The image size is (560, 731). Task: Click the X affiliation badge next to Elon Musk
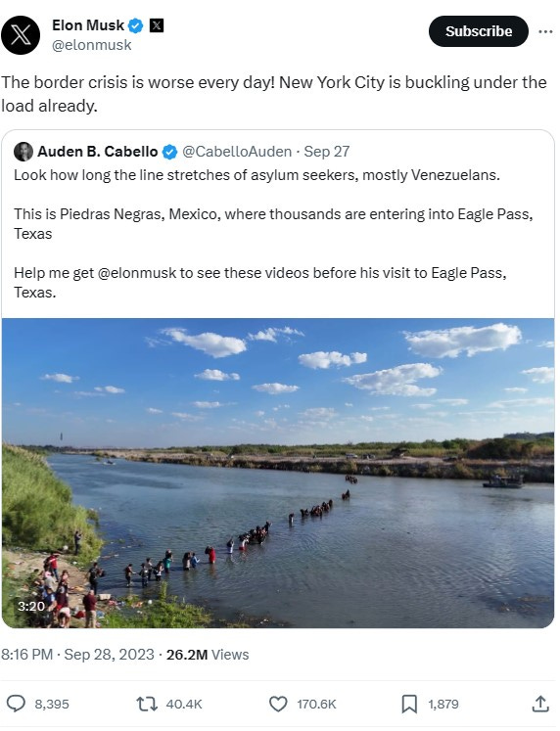pos(157,25)
